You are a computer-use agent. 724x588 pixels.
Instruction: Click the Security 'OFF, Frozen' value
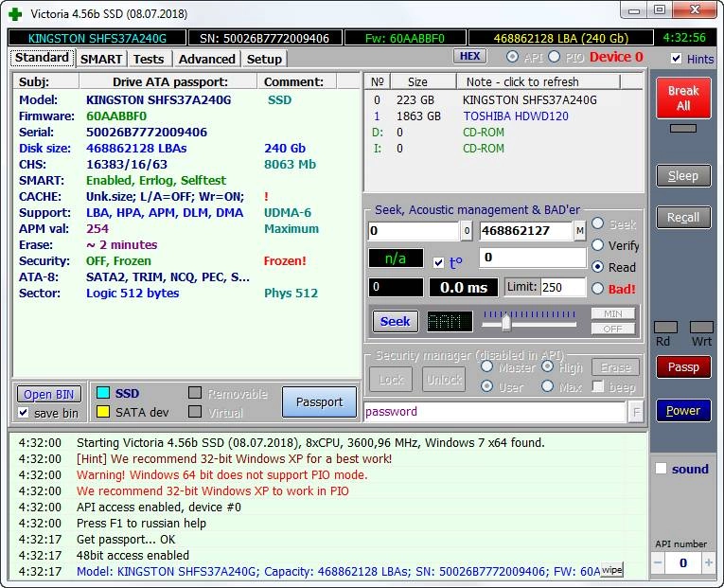pos(118,261)
